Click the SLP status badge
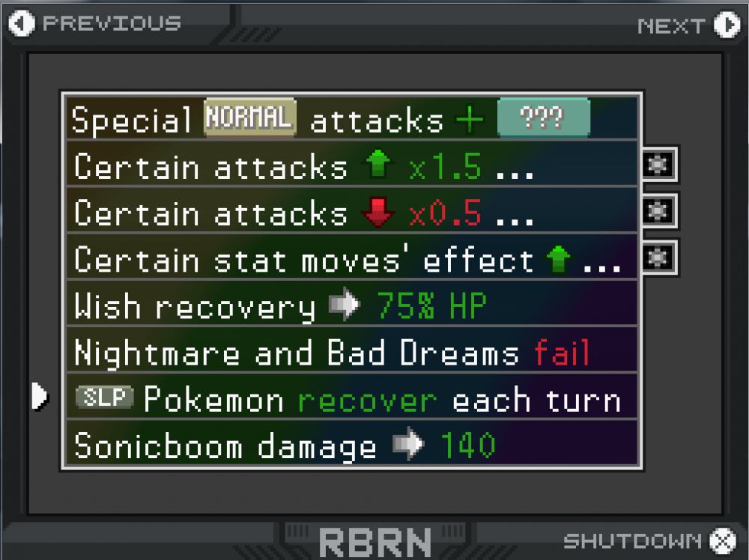749x560 pixels. pyautogui.click(x=105, y=397)
